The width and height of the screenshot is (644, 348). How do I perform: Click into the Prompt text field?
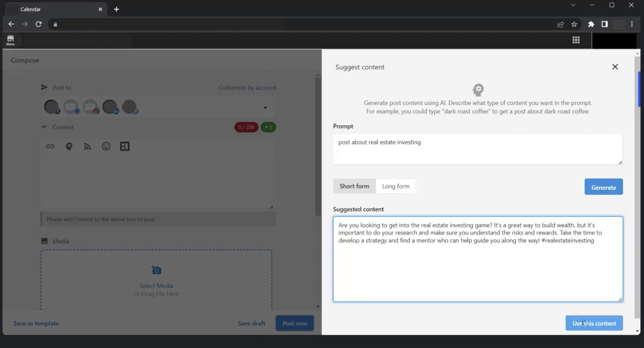(x=478, y=149)
